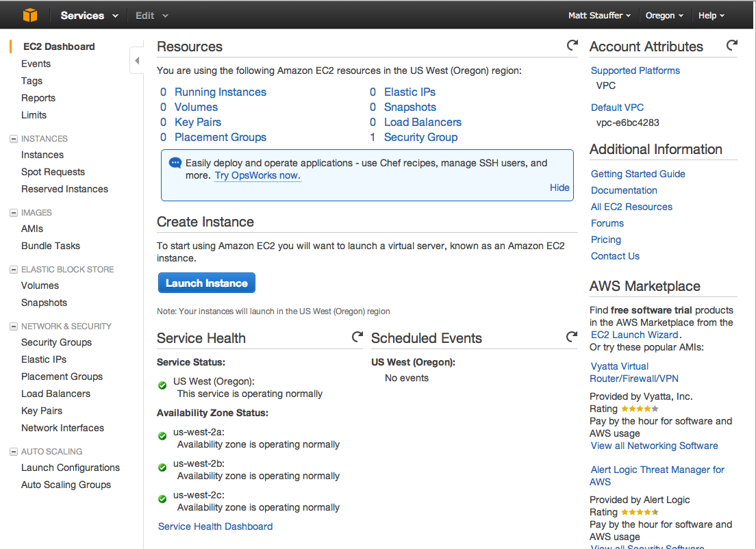
Task: Open the Running Instances resource link
Action: 220,92
